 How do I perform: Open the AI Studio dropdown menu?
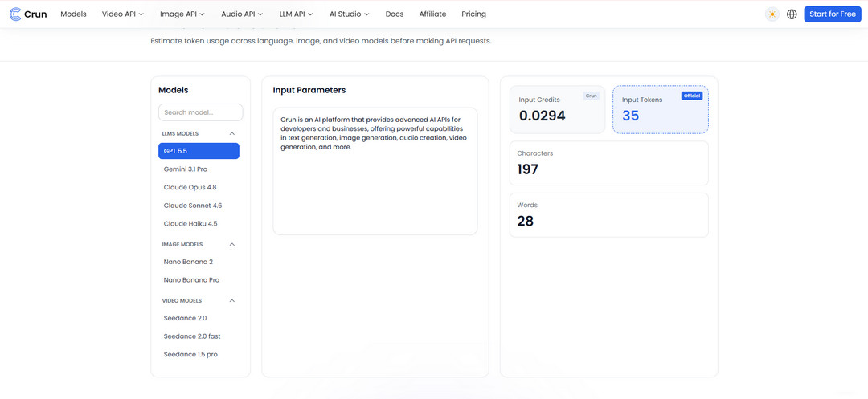pos(350,14)
